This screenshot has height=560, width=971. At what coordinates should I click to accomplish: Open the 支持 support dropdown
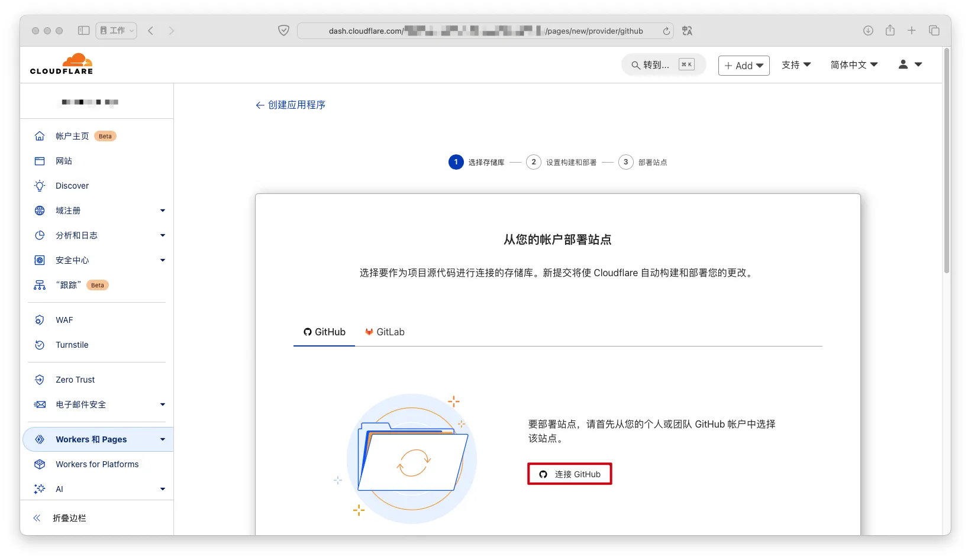tap(796, 65)
